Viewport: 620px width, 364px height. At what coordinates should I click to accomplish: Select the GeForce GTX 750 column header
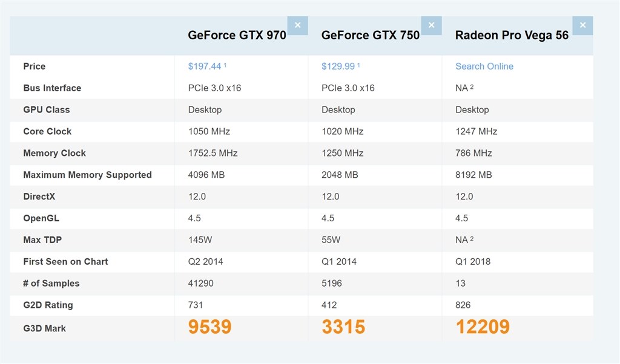pyautogui.click(x=370, y=35)
